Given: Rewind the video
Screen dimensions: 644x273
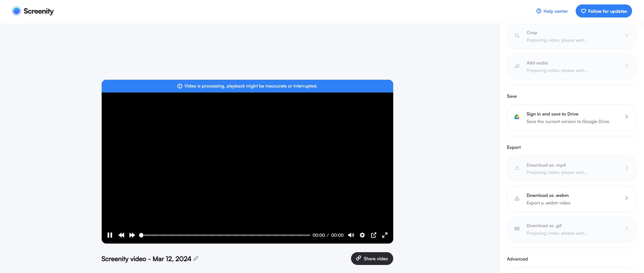Looking at the screenshot, I should [x=121, y=235].
